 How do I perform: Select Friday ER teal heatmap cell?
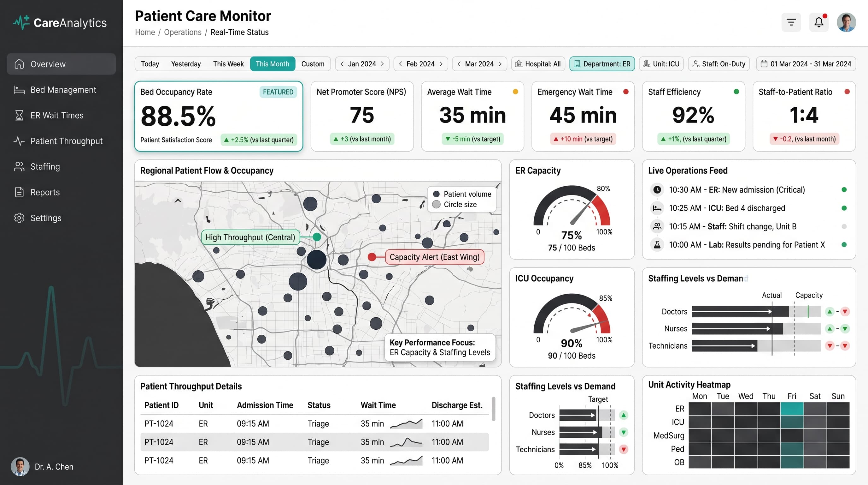tap(792, 409)
